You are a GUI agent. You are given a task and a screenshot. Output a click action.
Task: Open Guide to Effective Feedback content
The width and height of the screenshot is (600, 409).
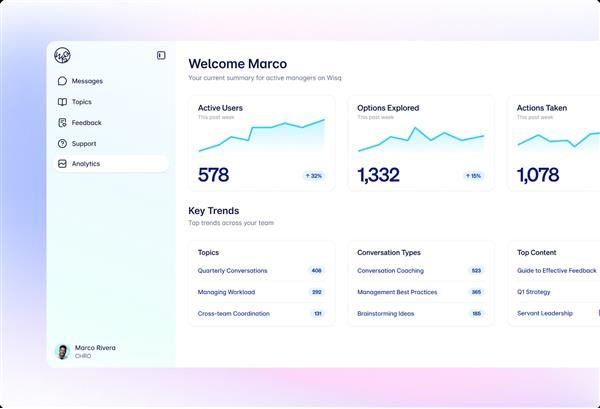click(557, 270)
